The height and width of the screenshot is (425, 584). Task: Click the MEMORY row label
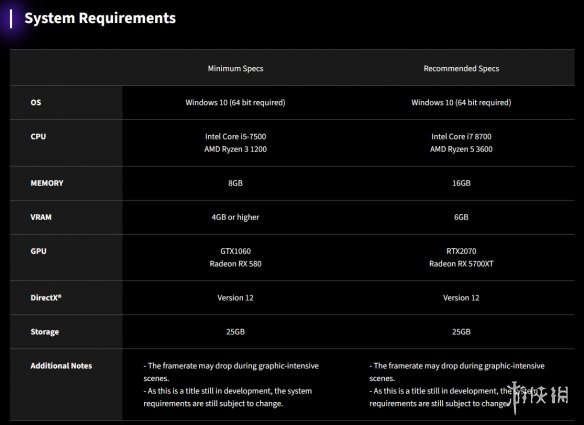pos(47,183)
